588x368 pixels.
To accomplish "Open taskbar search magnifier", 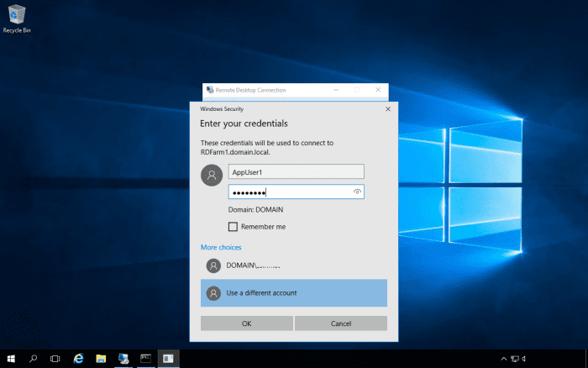I will click(34, 358).
